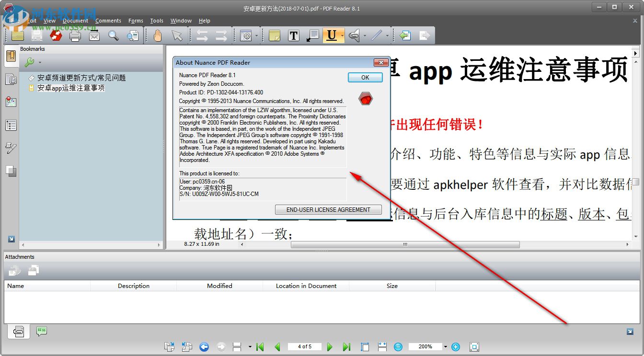Enter full screen mode icon
This screenshot has height=356, width=644.
coord(474,346)
